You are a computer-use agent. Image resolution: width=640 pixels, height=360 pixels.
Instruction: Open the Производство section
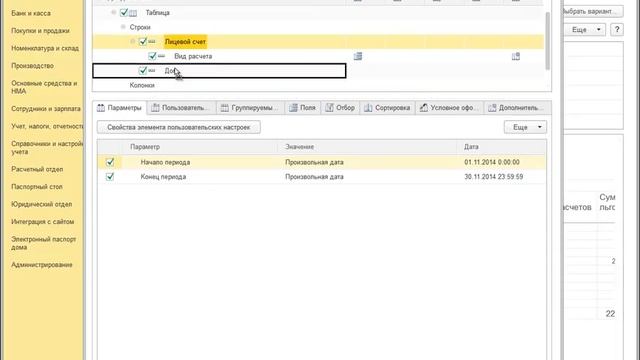coord(33,66)
